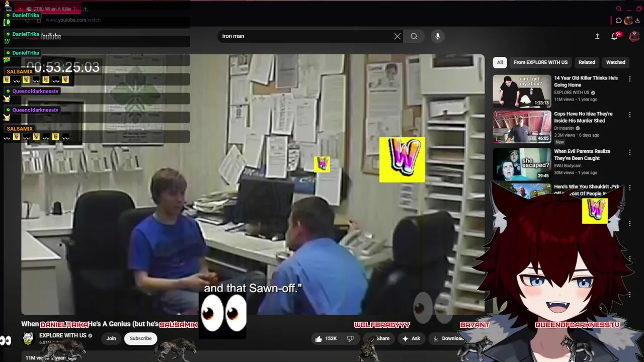644x362 pixels.
Task: Open the notifications bell showing 9+
Action: [x=615, y=36]
